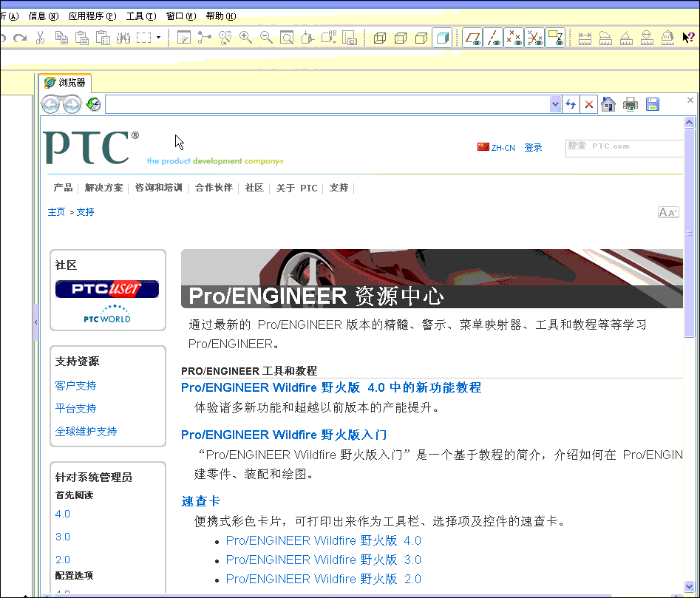Click the distance measure icon
Image resolution: width=700 pixels, height=598 pixels.
(585, 38)
